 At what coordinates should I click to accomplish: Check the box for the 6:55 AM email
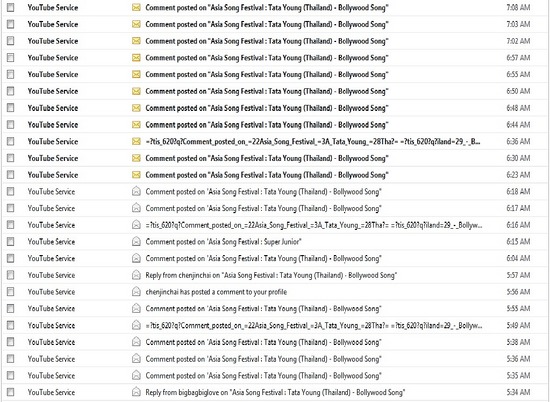(x=11, y=74)
